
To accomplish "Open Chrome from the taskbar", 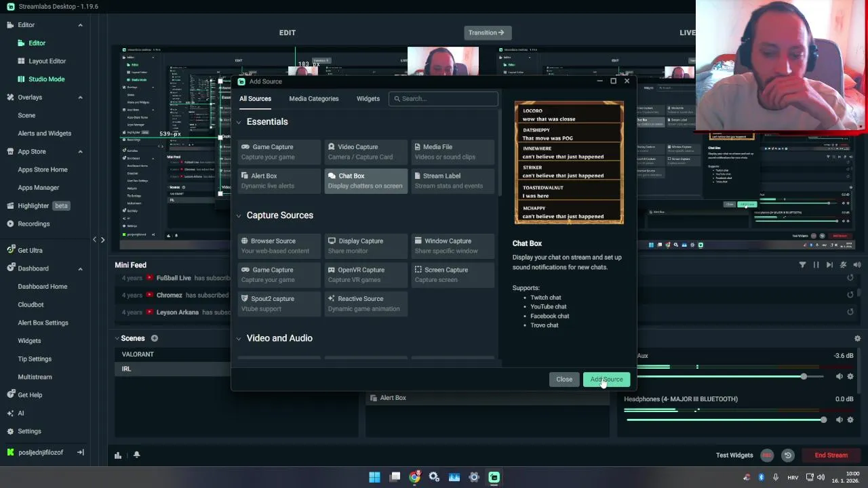I will tap(414, 477).
